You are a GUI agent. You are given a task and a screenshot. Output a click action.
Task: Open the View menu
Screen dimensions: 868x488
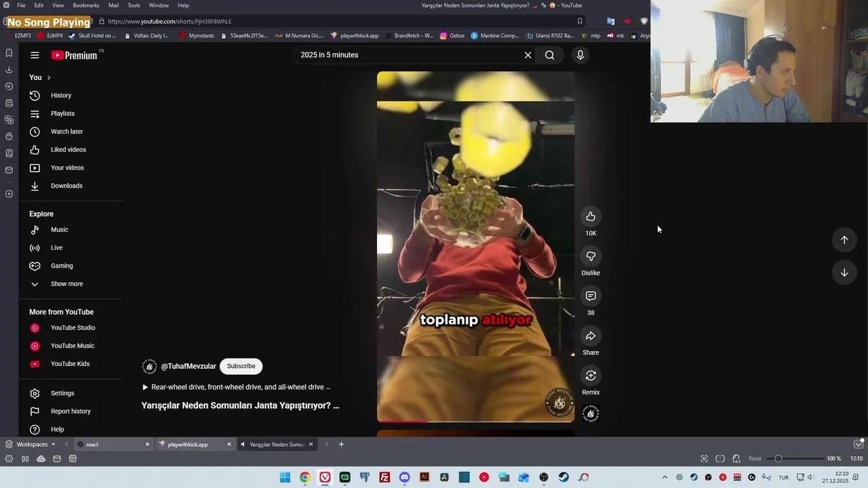[x=58, y=5]
